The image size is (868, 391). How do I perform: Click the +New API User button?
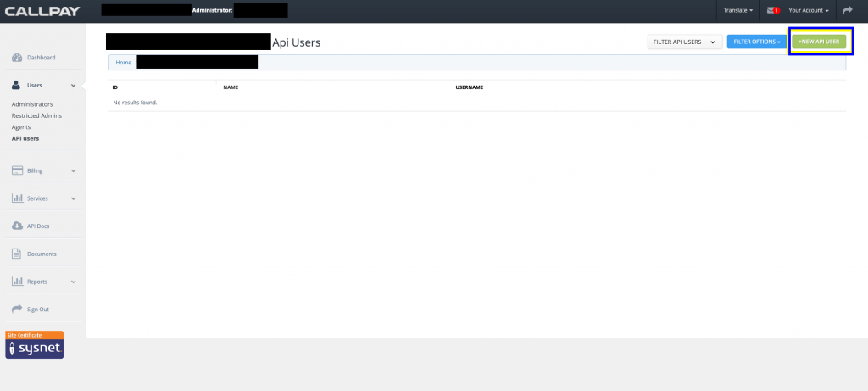click(x=819, y=42)
